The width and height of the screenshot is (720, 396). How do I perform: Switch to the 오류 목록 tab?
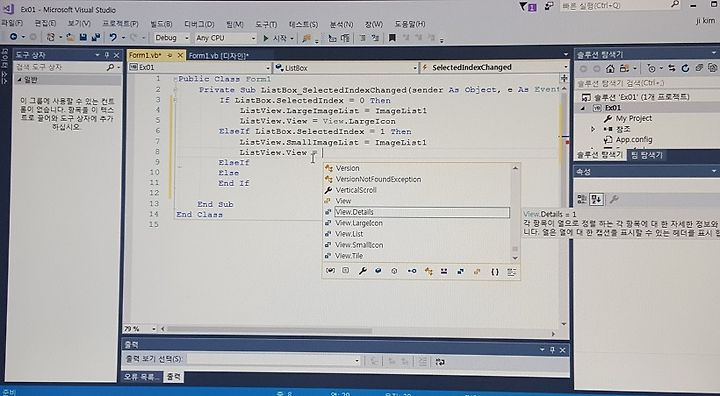(142, 377)
